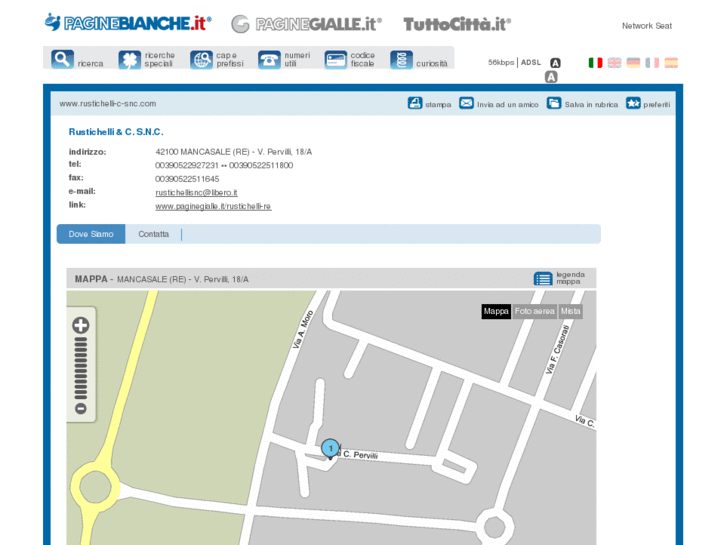
Task: Open the PagineBianche.it logo
Action: tap(128, 23)
